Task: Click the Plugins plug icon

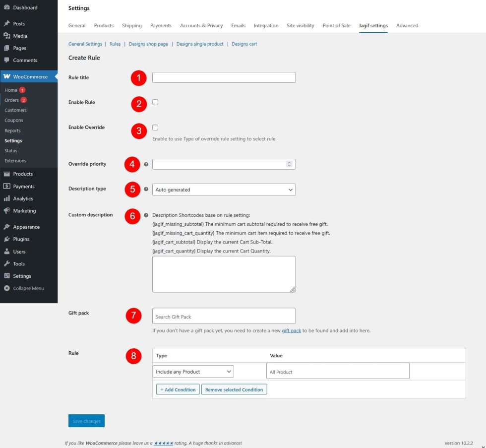Action: click(x=6, y=239)
